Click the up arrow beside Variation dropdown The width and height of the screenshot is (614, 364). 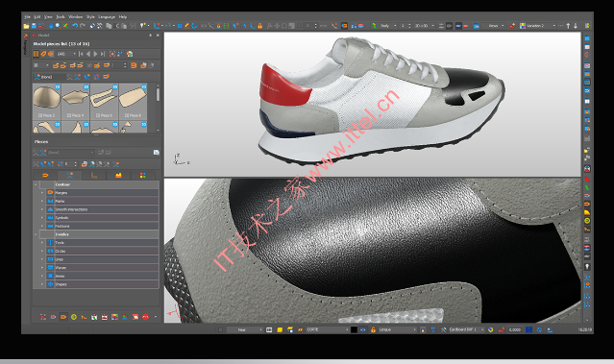click(x=568, y=26)
